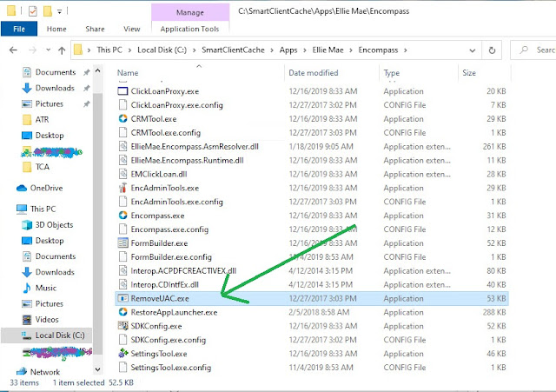Expand the chevron after This PC
The image size is (556, 392).
pos(129,50)
